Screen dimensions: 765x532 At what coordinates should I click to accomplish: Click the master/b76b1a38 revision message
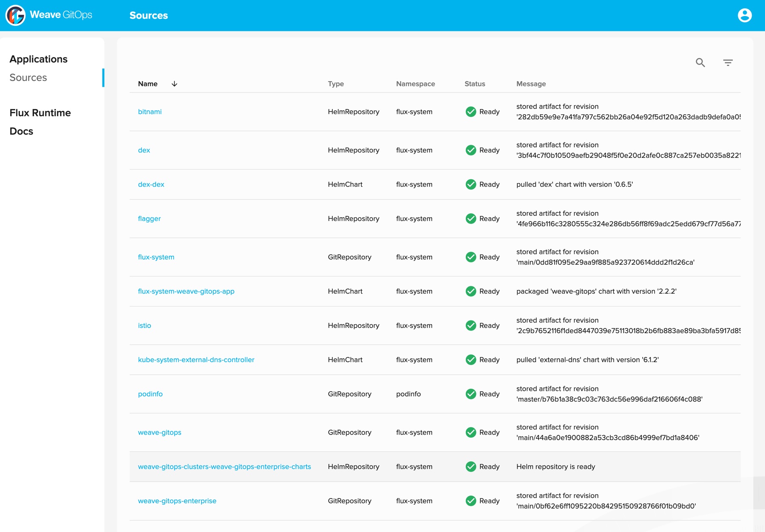609,394
